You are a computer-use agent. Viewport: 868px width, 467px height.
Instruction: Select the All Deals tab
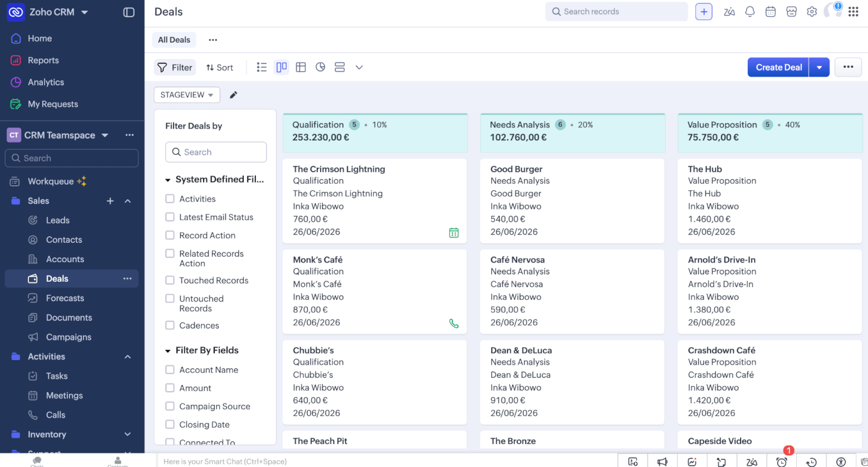[174, 40]
